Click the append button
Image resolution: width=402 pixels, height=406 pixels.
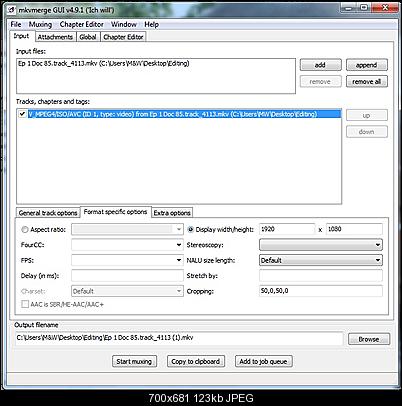(367, 65)
